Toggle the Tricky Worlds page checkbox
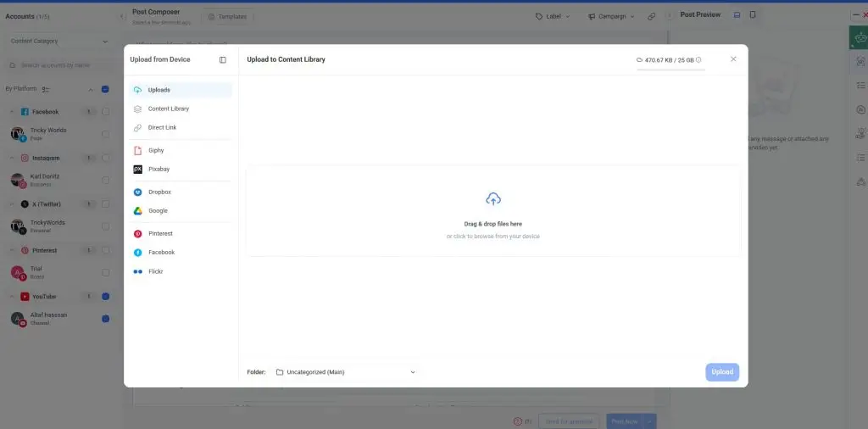The width and height of the screenshot is (868, 429). click(105, 134)
